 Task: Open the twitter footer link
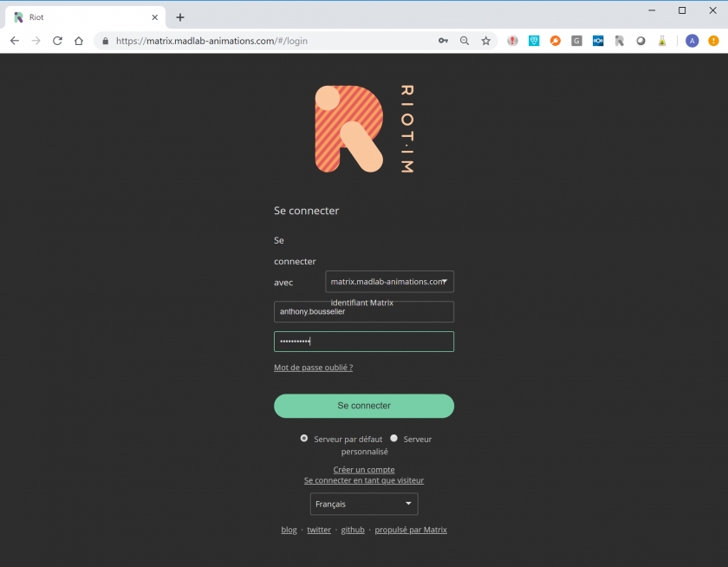point(319,530)
